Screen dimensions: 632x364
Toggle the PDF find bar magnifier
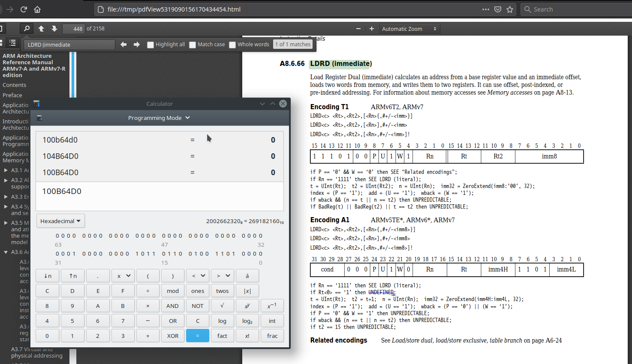click(x=27, y=29)
